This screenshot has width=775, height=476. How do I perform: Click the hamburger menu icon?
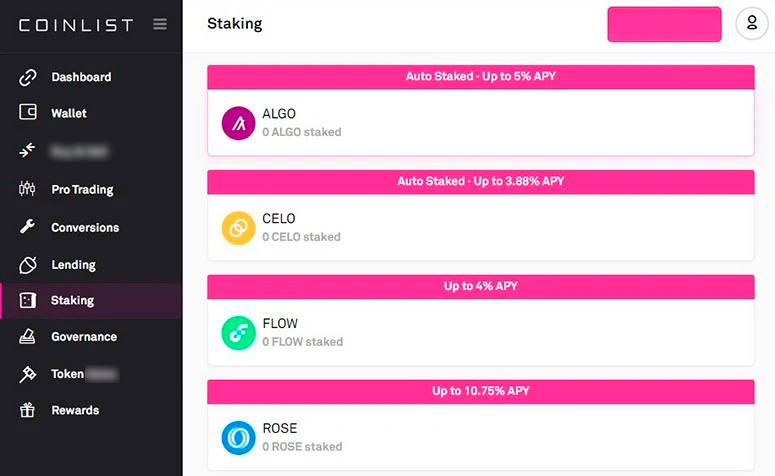coord(160,24)
